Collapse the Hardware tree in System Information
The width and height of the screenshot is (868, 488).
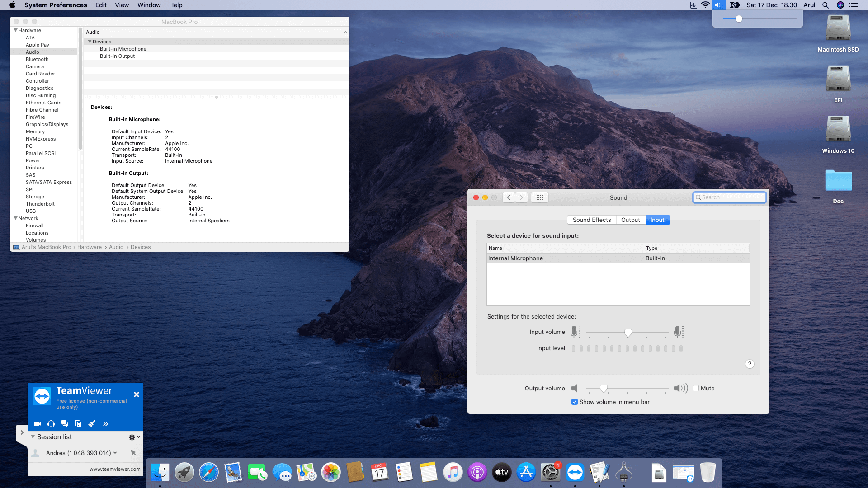(16, 30)
